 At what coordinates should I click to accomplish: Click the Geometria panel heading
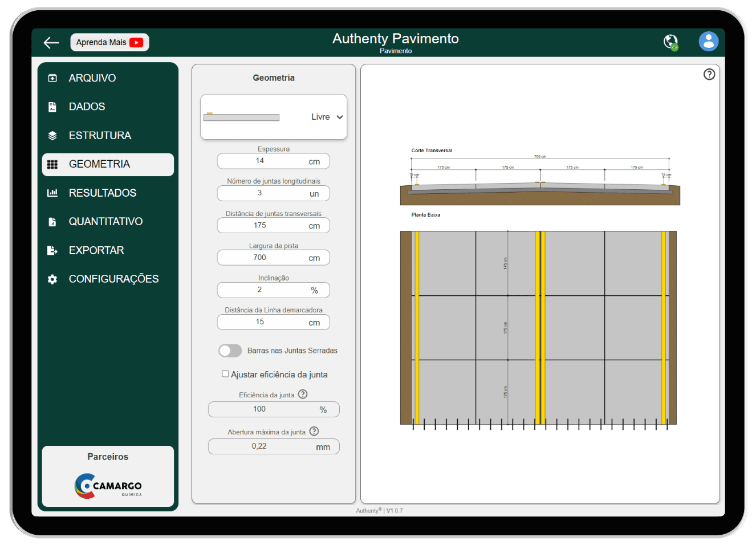pos(274,78)
